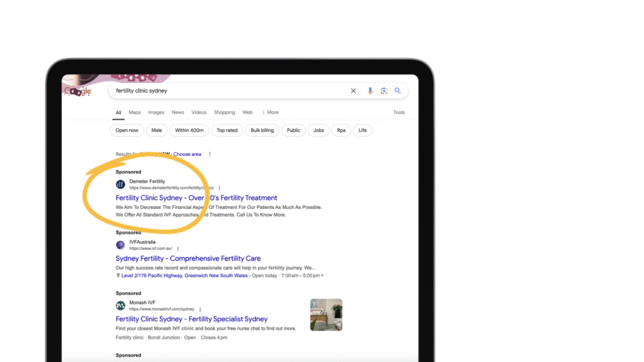Click into the fertility clinic sydney search field
This screenshot has width=644, height=362.
point(226,91)
